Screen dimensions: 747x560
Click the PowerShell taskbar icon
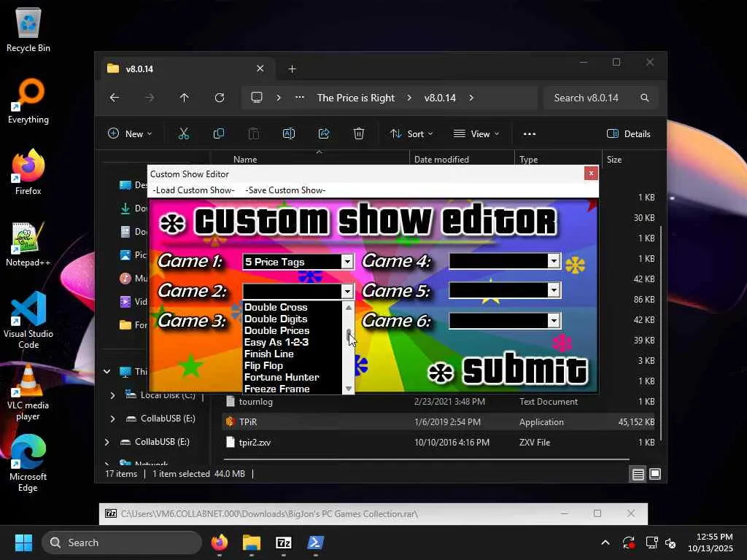pyautogui.click(x=315, y=542)
